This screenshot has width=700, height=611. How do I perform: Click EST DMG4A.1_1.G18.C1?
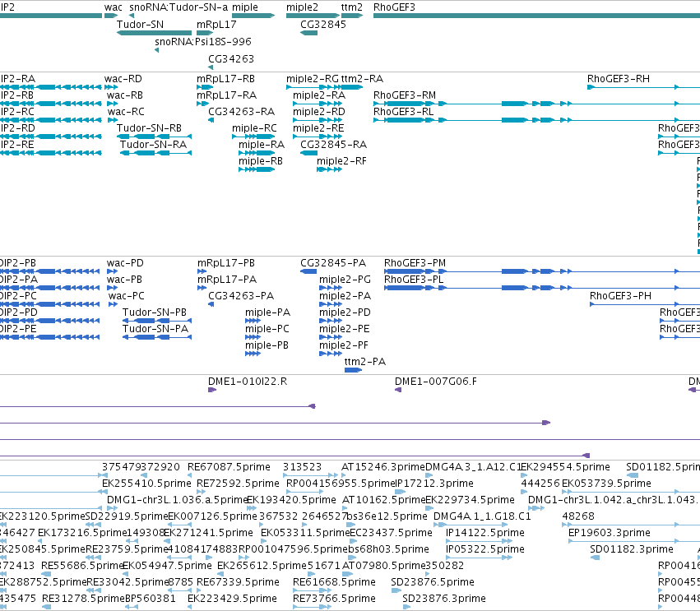(483, 516)
